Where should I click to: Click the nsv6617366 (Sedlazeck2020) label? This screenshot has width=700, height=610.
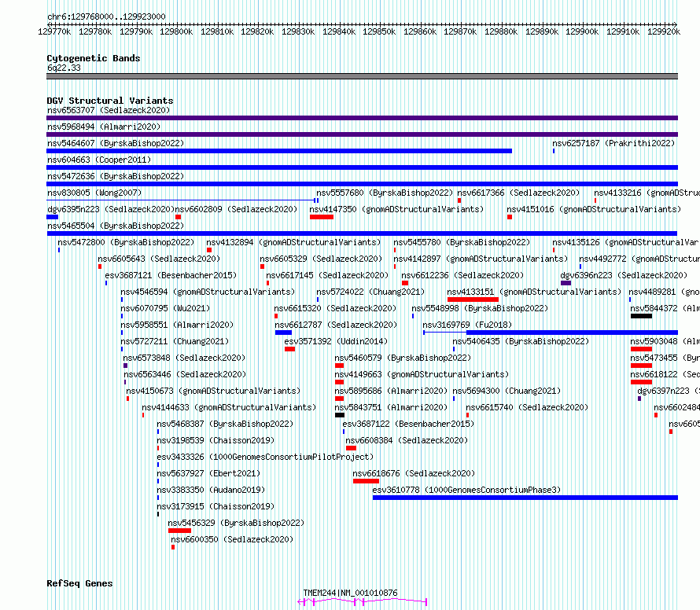[x=518, y=193]
